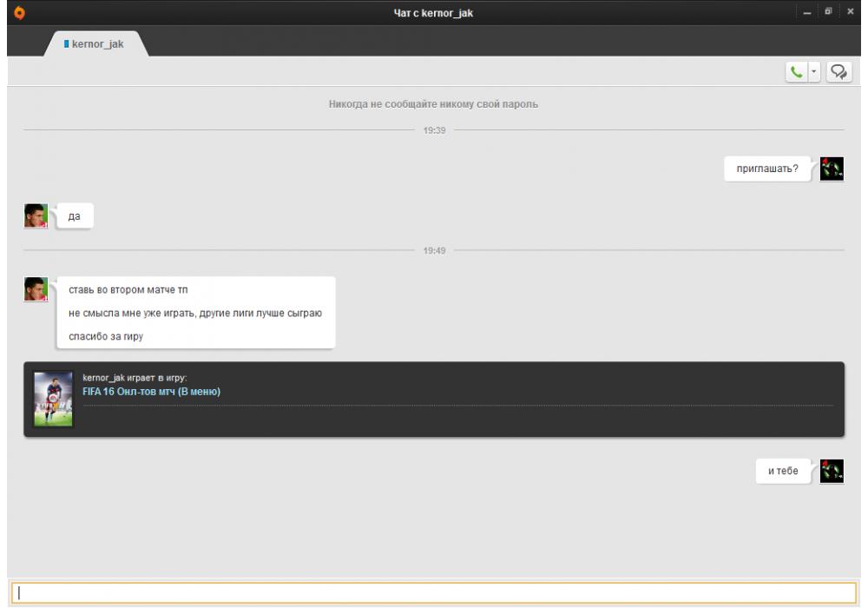Click the blue presence indicator on kernor_jak tab
Viewport: 868px width, 608px height.
[66, 43]
